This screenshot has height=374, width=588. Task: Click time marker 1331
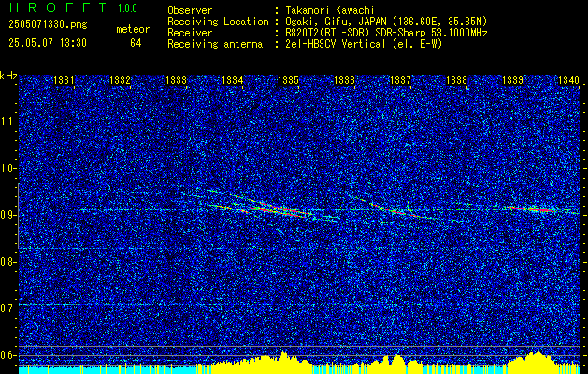coord(64,79)
